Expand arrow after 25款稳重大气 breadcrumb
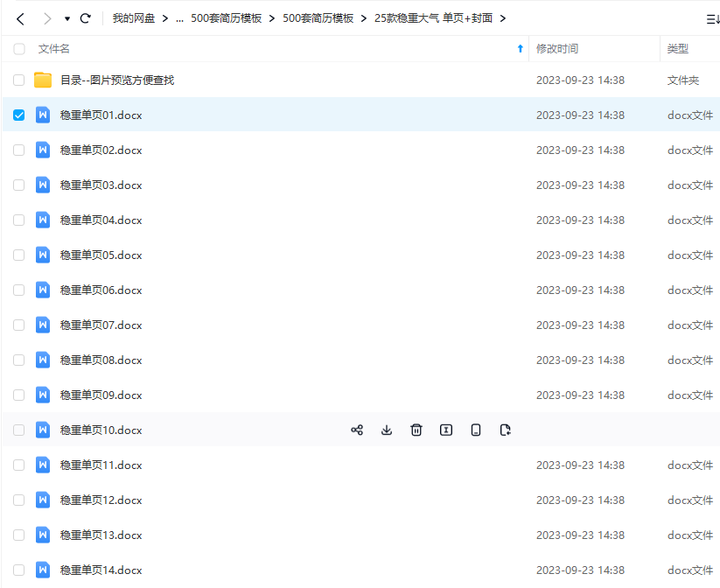This screenshot has width=720, height=588. pyautogui.click(x=503, y=18)
